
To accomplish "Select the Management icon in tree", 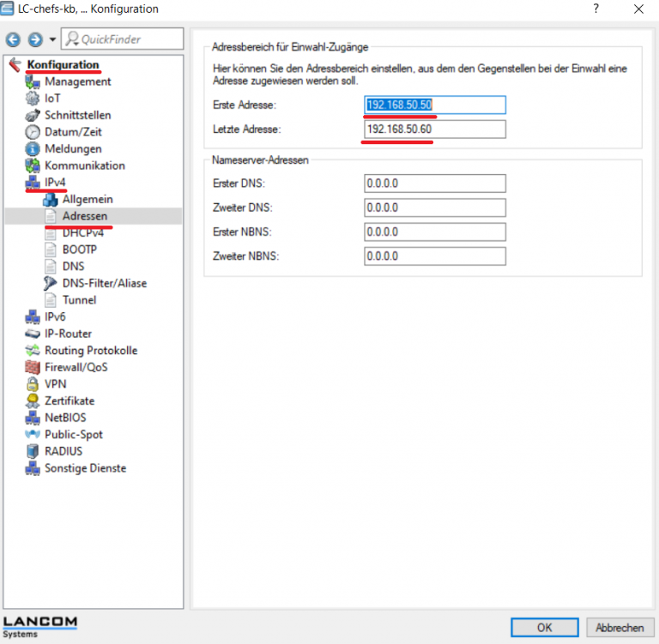I will (x=33, y=81).
